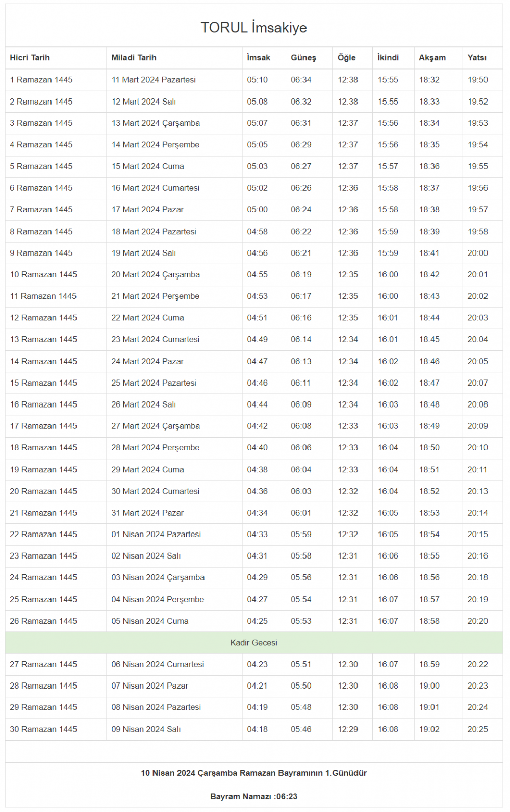Click the Güneş column header

[303, 58]
